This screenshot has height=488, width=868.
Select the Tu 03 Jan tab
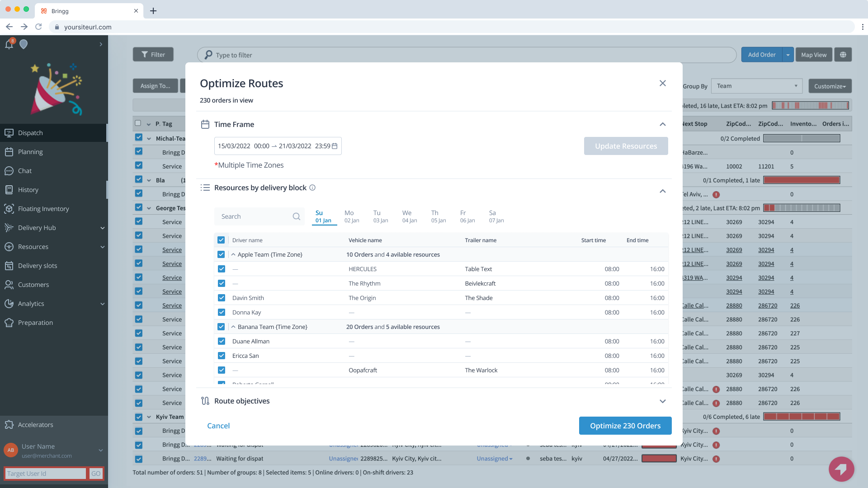point(381,216)
